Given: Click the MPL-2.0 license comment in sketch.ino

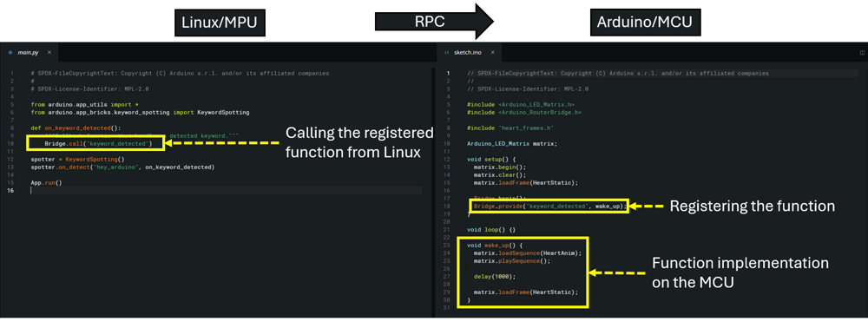Looking at the screenshot, I should 528,89.
